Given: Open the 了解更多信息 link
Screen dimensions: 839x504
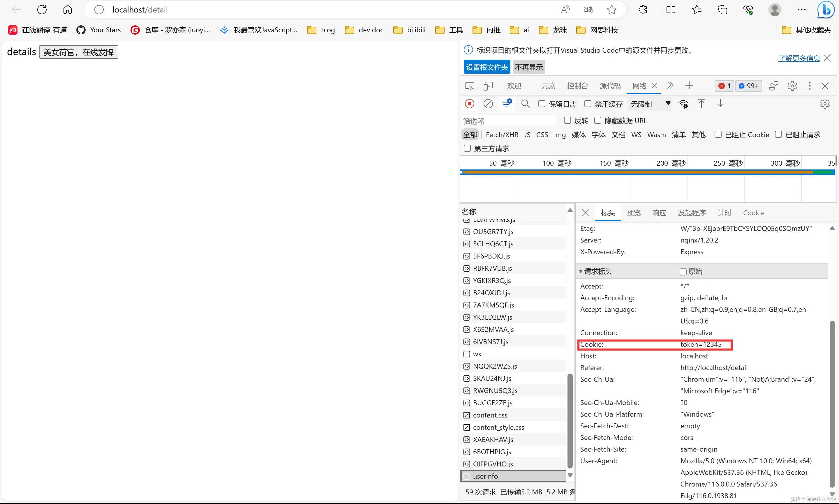Looking at the screenshot, I should (x=799, y=59).
